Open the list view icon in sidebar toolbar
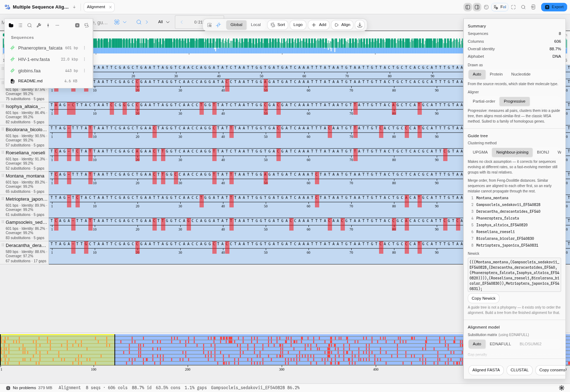The height and width of the screenshot is (392, 570). point(20,25)
